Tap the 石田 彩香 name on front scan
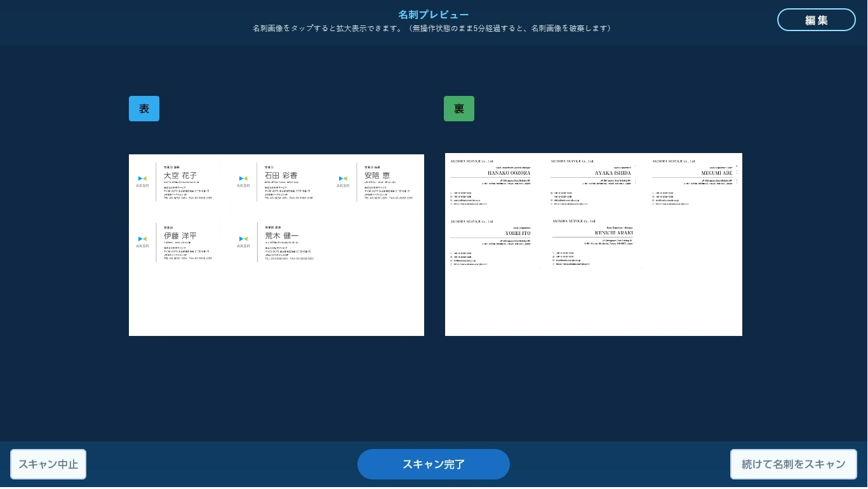 pyautogui.click(x=281, y=175)
